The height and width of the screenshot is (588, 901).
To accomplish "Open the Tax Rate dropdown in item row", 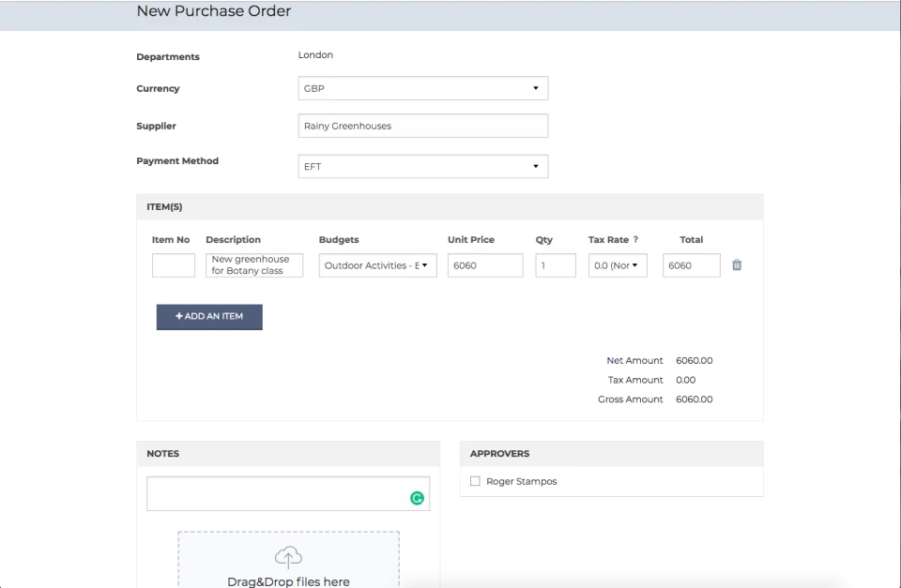I will pos(618,265).
